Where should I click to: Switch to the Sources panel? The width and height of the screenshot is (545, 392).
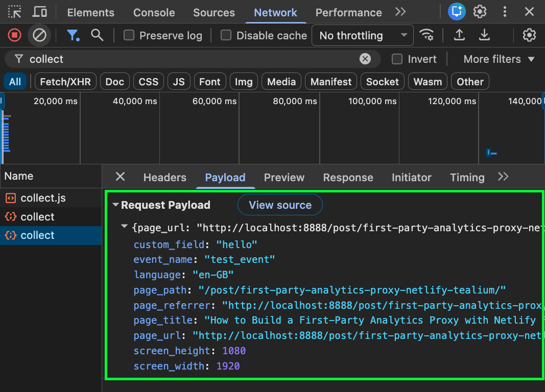(x=214, y=12)
